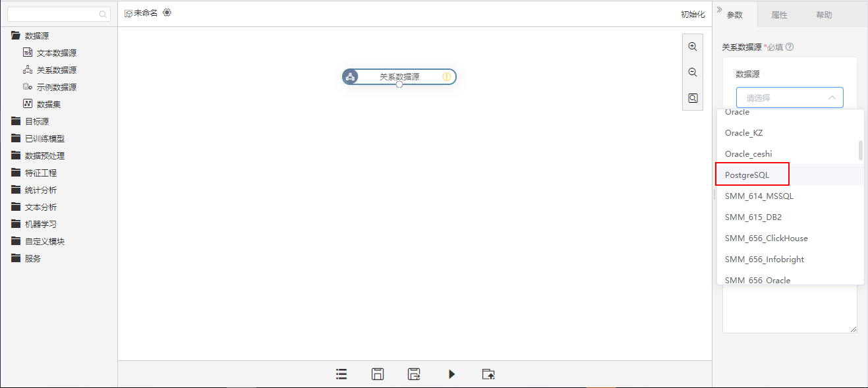Open settings gear next to 未命名
The width and height of the screenshot is (868, 388).
pyautogui.click(x=167, y=13)
